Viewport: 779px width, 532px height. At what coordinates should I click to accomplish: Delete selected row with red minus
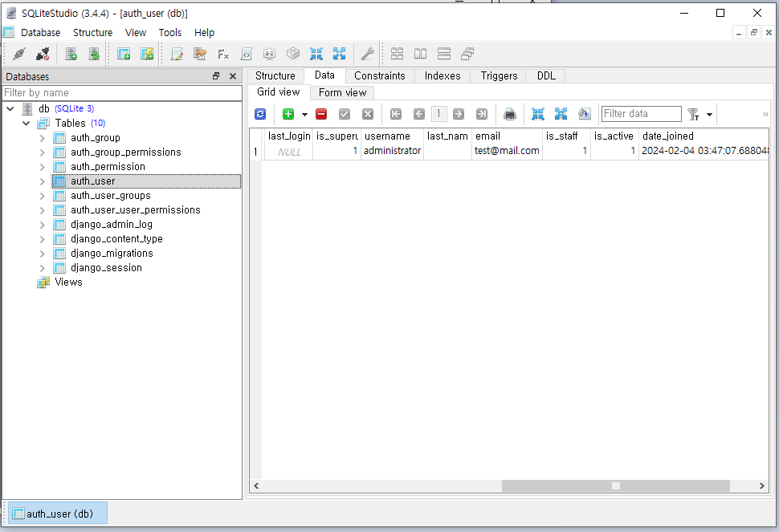pos(321,114)
